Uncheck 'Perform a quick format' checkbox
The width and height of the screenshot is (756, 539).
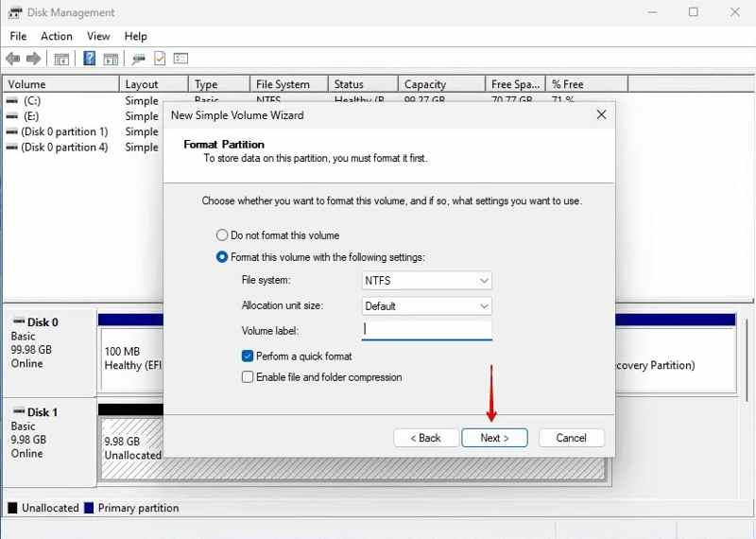(x=248, y=356)
